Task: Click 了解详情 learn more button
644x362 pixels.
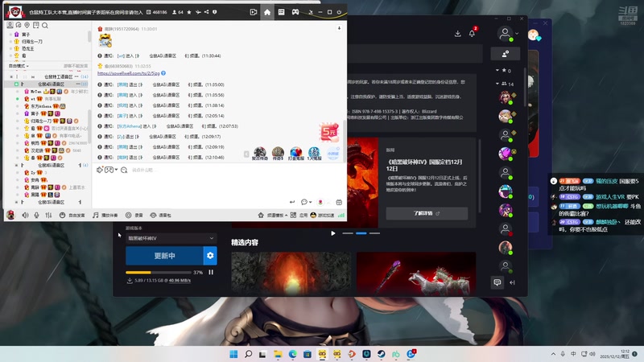Action: pos(427,213)
